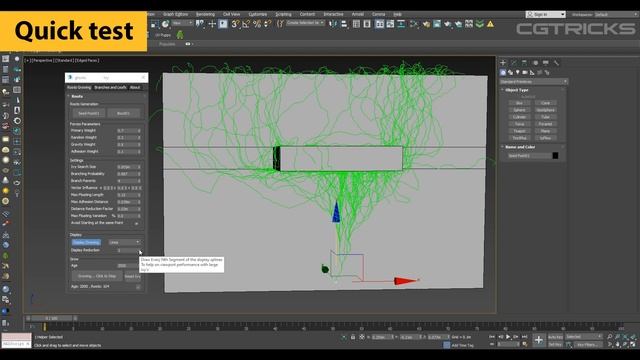Toggle the Display Growing button
The image size is (640, 360).
[86, 242]
